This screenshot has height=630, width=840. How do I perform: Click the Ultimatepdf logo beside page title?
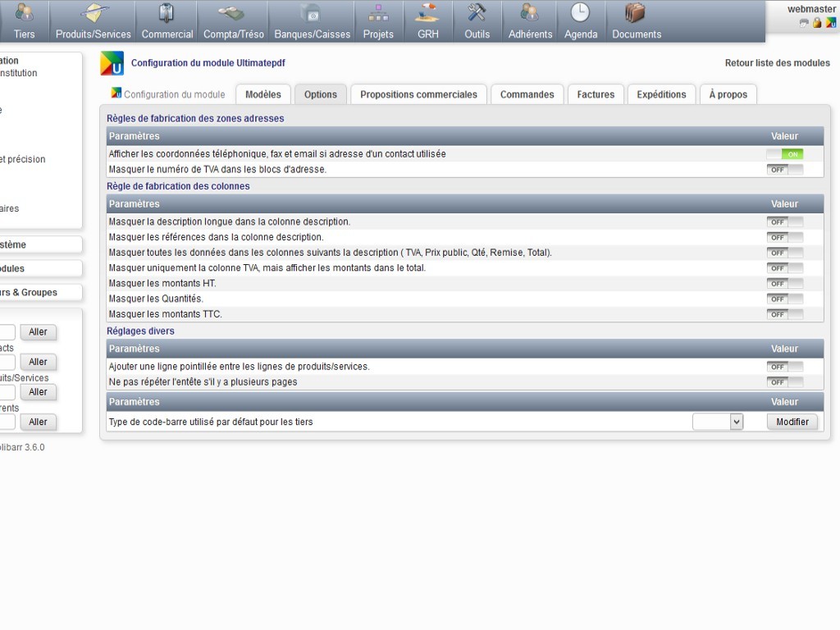[x=112, y=63]
